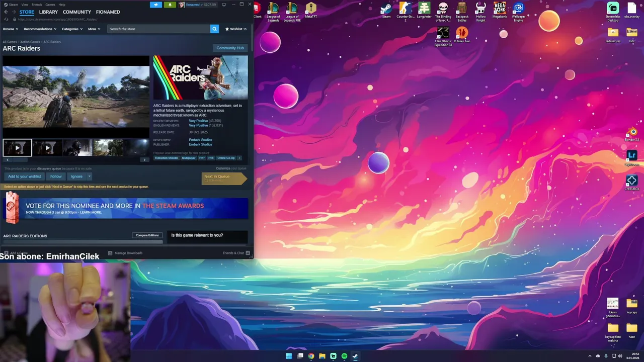Click the Next in Queue button
Image resolution: width=644 pixels, height=362 pixels.
point(224,178)
